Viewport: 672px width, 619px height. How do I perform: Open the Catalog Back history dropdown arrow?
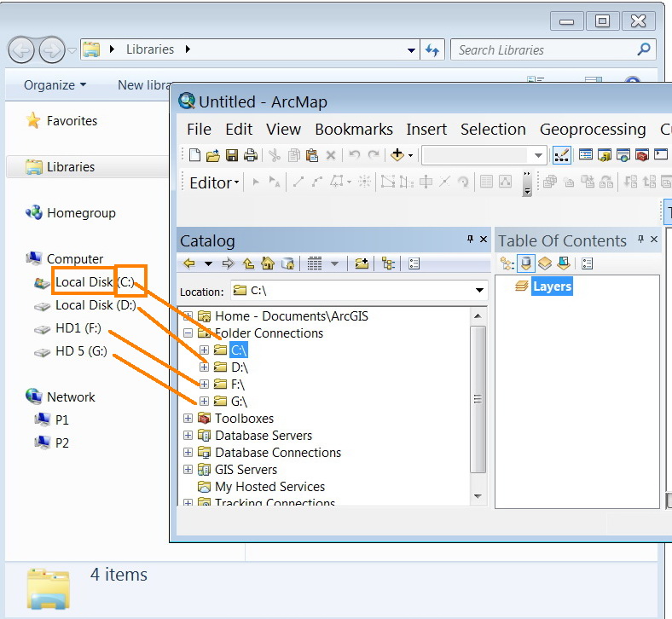pyautogui.click(x=208, y=263)
